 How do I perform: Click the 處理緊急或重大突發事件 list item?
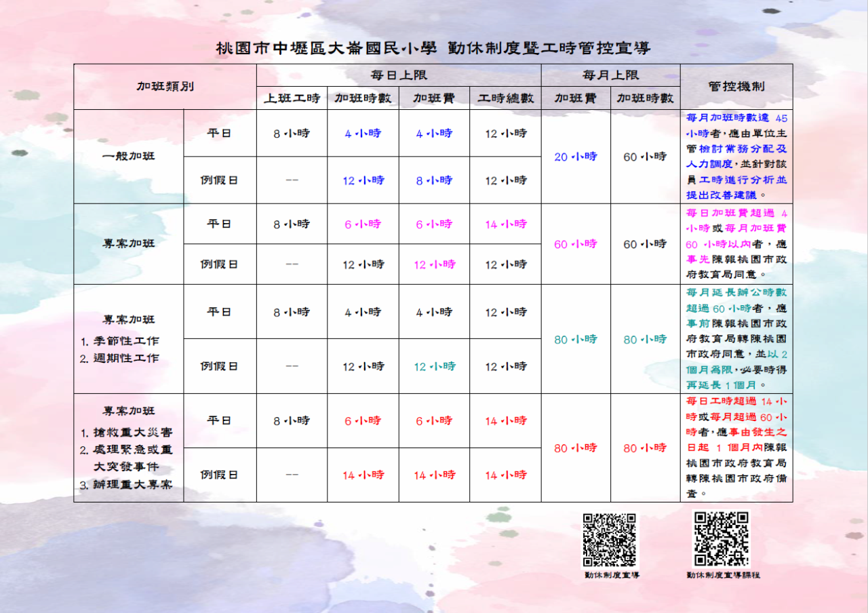point(126,458)
